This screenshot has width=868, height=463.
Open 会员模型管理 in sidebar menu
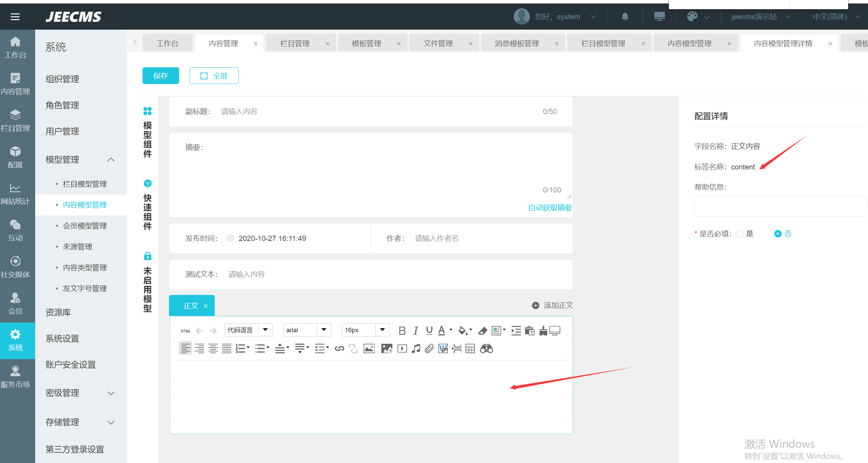pos(85,226)
